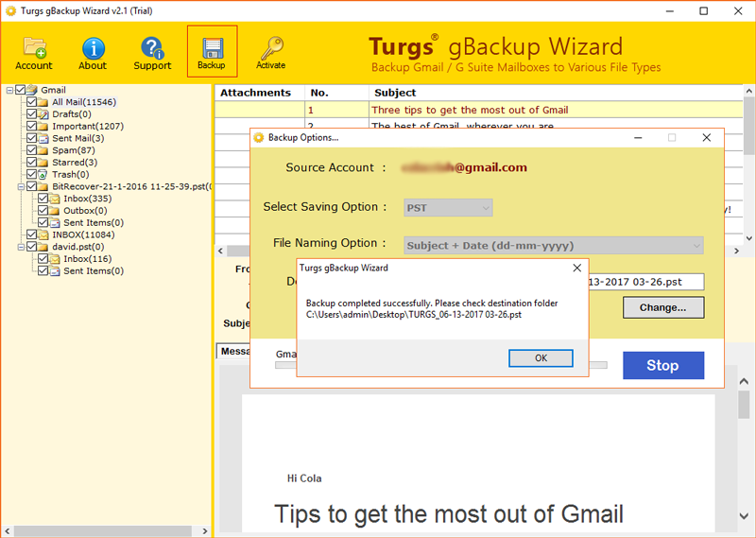The height and width of the screenshot is (538, 756).
Task: Open the File Naming Option dropdown
Action: click(x=554, y=245)
